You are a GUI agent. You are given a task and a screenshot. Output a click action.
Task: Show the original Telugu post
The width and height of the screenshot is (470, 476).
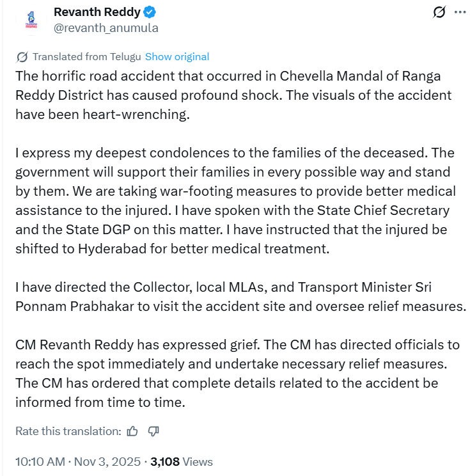(177, 56)
